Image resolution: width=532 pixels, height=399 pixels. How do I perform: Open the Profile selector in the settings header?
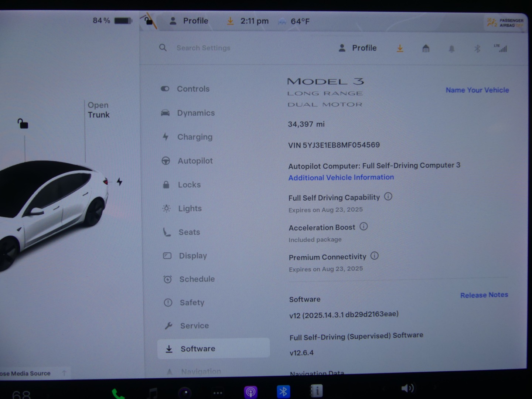click(x=358, y=48)
